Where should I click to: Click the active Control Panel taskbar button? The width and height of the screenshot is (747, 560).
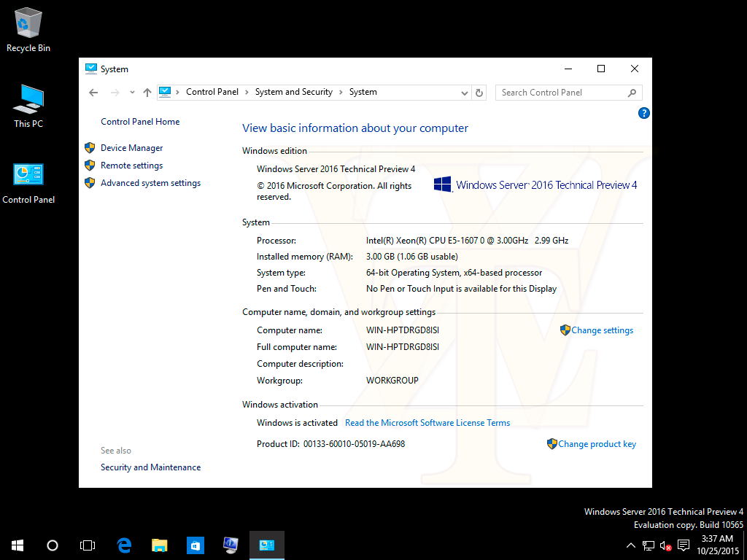(x=267, y=545)
